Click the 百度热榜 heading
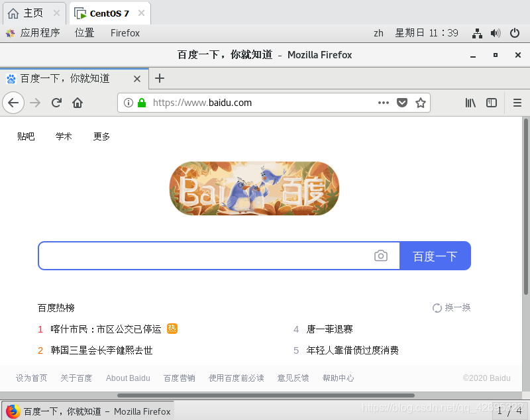This screenshot has height=420, width=530. click(x=56, y=308)
